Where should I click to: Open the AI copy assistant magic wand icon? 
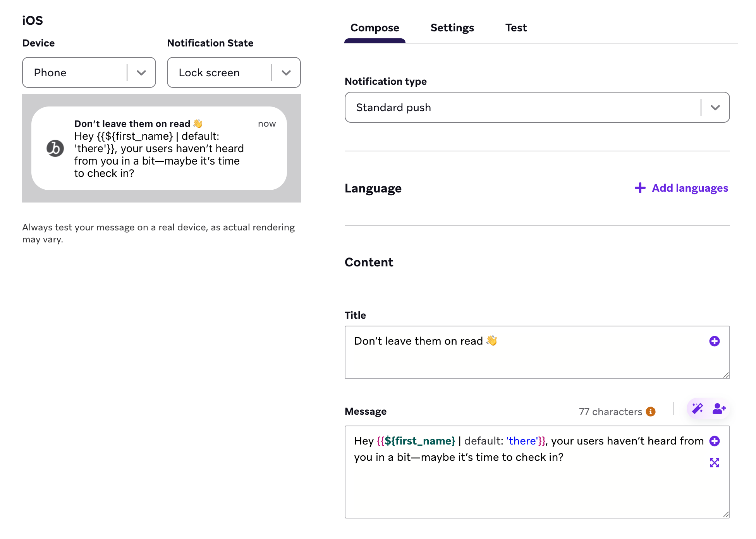(x=697, y=409)
